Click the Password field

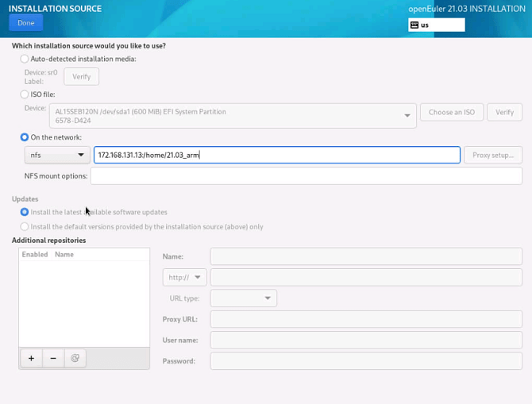point(366,361)
